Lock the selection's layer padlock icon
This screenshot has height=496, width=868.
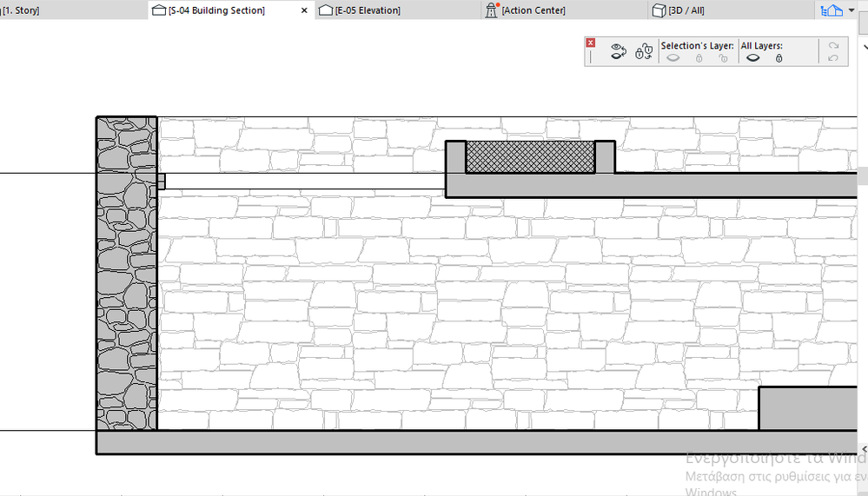pos(699,58)
